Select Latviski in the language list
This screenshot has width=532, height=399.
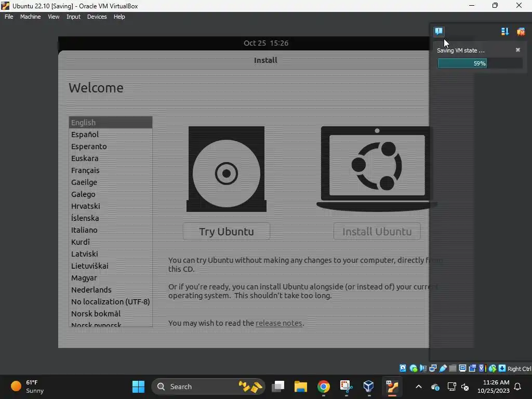point(111,254)
